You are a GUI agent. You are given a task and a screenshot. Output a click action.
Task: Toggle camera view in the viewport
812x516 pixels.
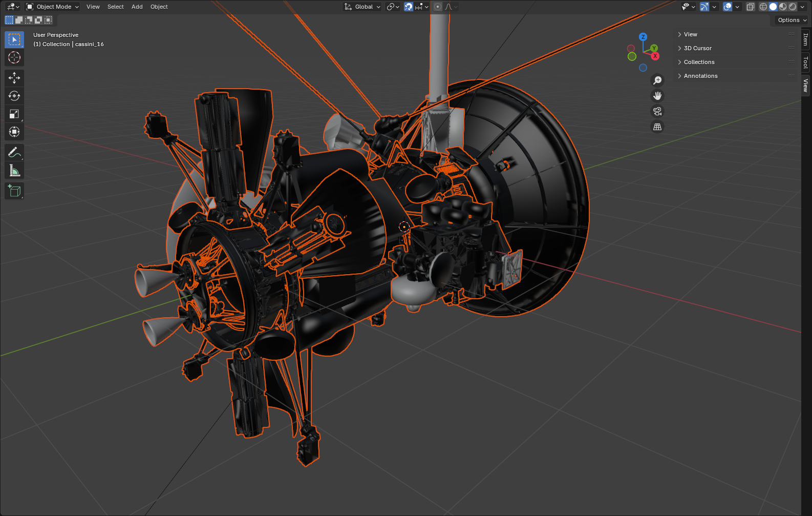(657, 111)
